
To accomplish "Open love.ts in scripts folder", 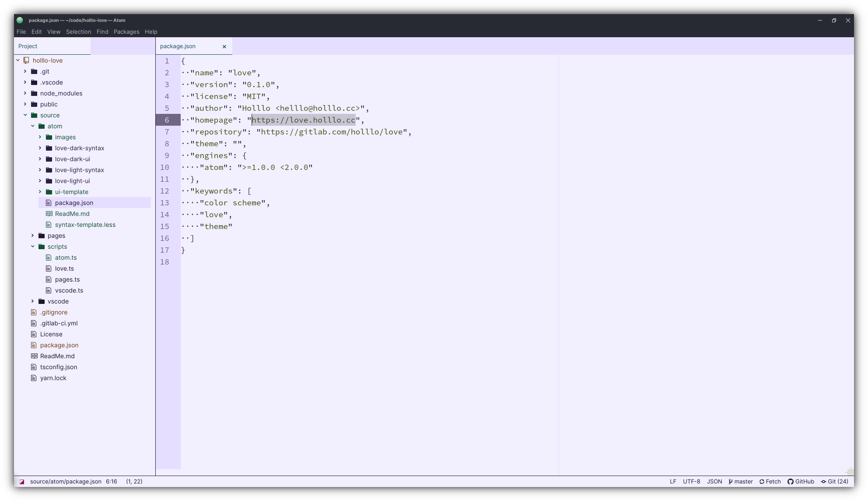I will pyautogui.click(x=64, y=268).
